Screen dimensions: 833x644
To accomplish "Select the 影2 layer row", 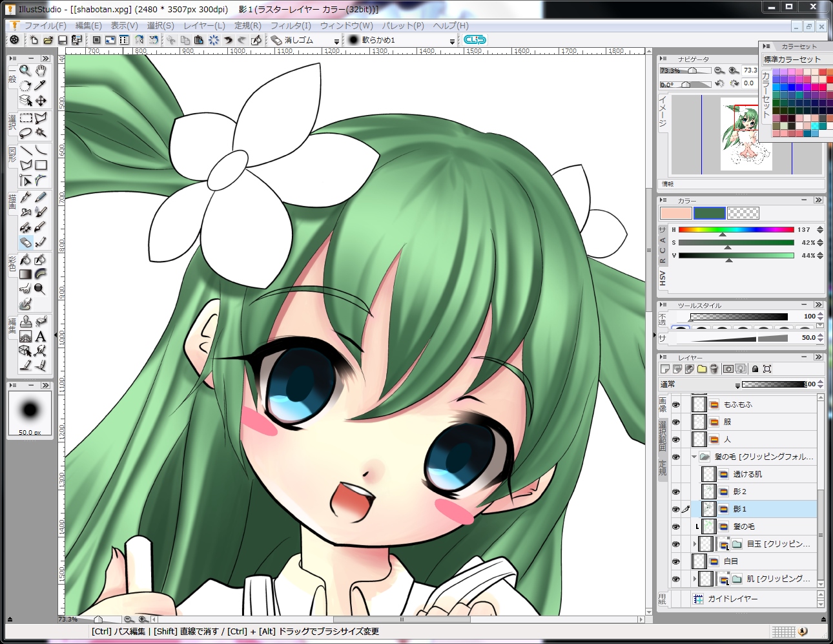I will click(x=754, y=492).
